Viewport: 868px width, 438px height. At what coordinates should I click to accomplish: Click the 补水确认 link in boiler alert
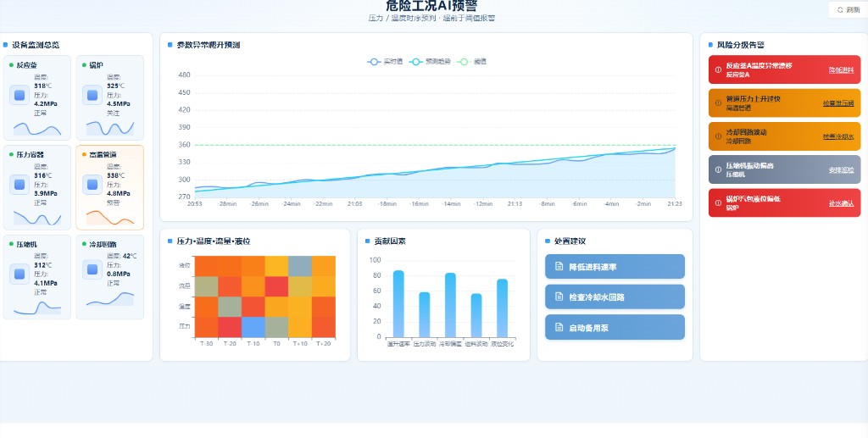[841, 203]
